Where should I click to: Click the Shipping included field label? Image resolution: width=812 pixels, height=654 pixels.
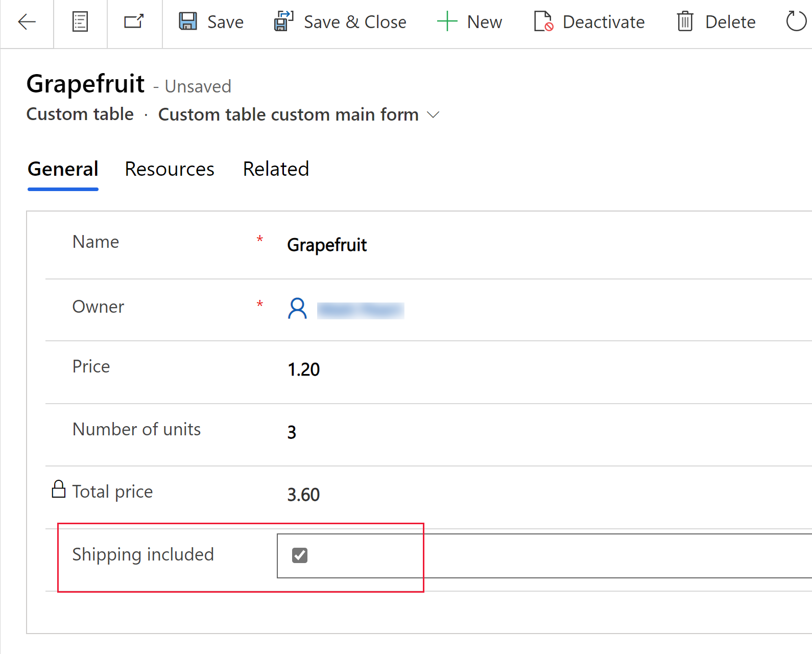pyautogui.click(x=143, y=554)
